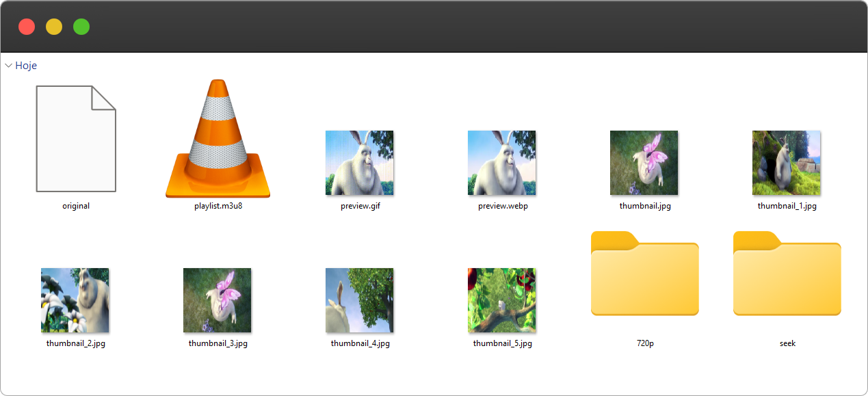Select the thumbnail_4.jpg image file
This screenshot has width=868, height=396.
360,300
